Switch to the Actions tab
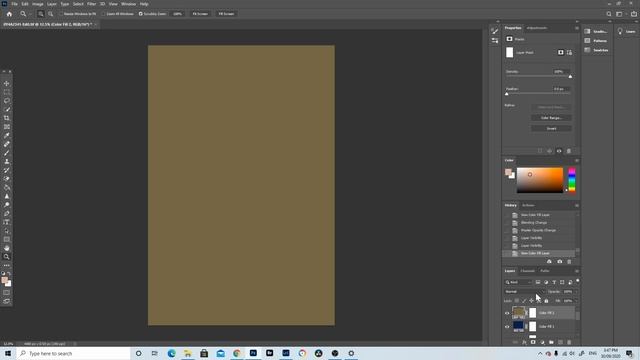 click(x=528, y=206)
